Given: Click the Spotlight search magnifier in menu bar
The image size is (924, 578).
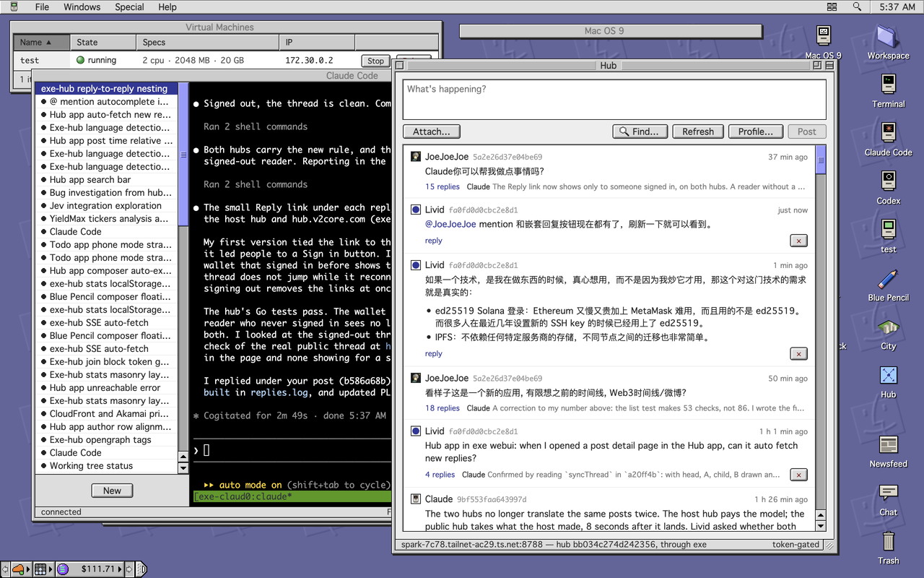Looking at the screenshot, I should click(857, 7).
